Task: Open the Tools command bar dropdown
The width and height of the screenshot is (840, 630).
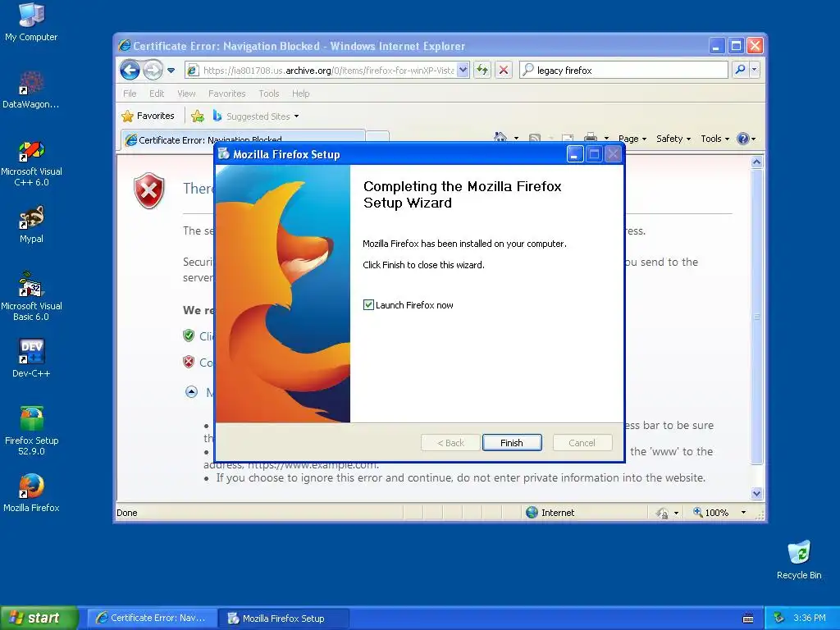Action: pos(714,139)
